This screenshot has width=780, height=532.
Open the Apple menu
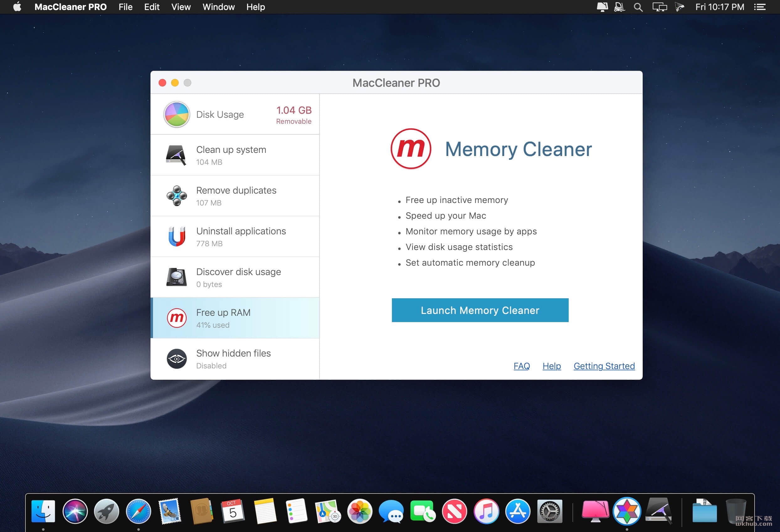17,7
